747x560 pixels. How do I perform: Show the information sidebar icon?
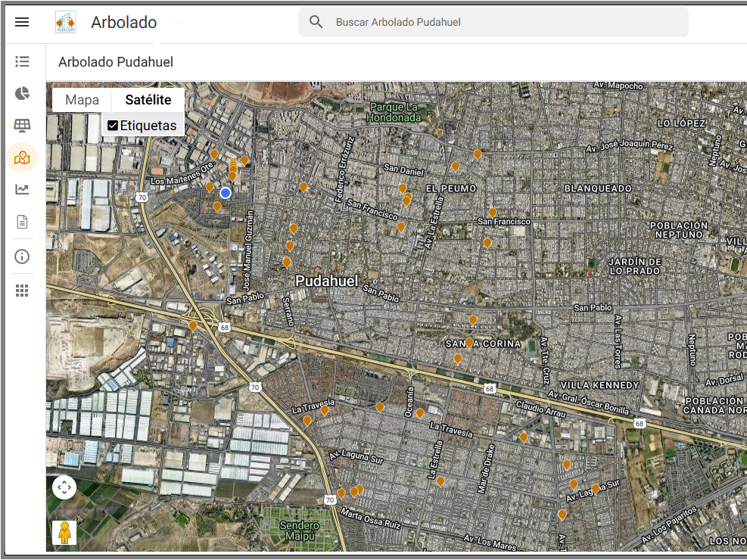[x=22, y=257]
